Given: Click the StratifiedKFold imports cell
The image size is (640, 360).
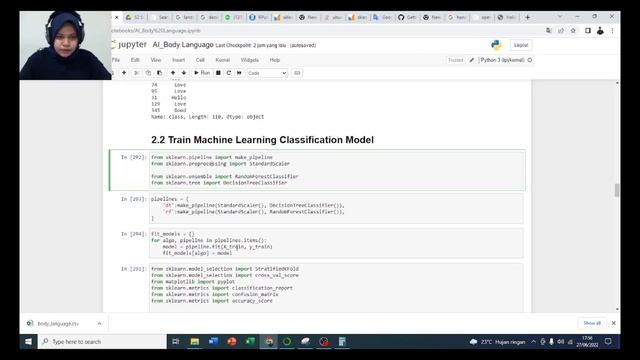Looking at the screenshot, I should [x=336, y=288].
